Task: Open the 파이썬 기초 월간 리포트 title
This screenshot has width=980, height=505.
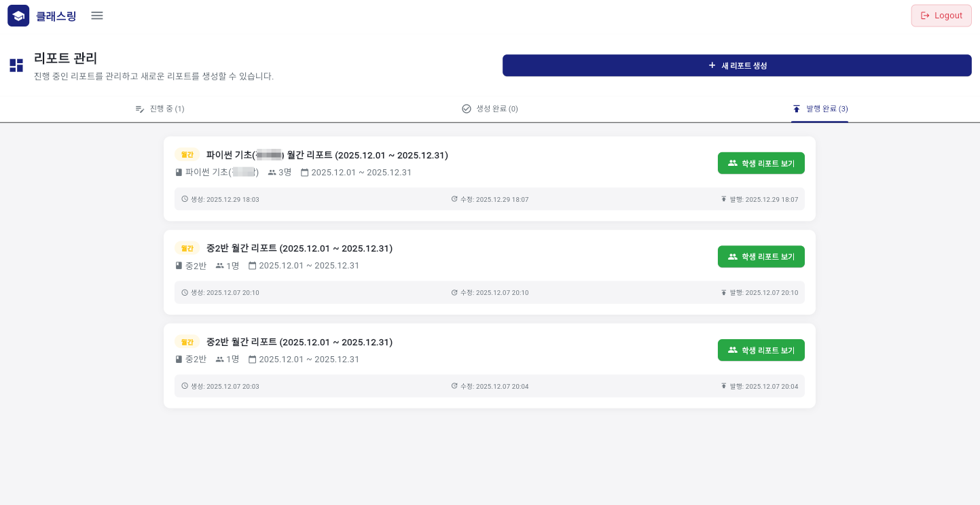Action: click(327, 155)
